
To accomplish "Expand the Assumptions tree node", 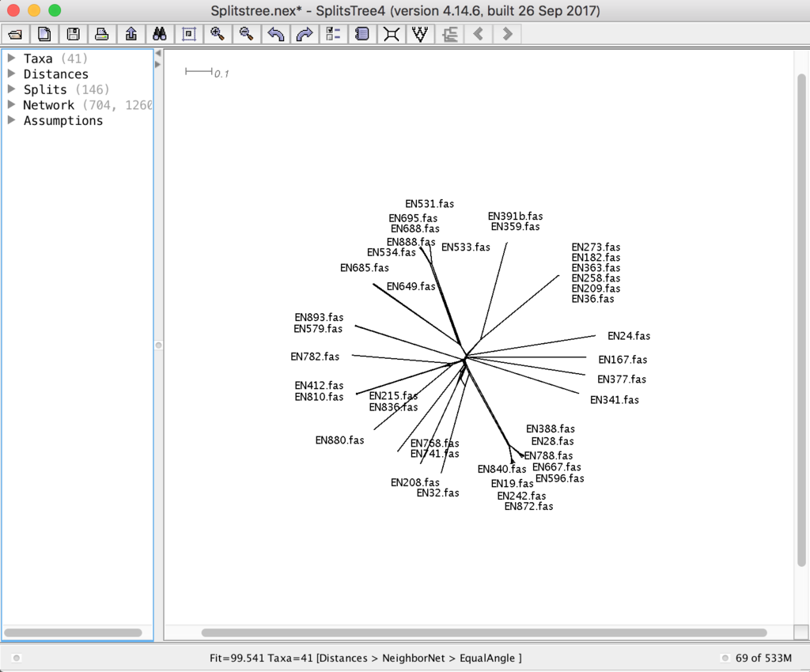I will coord(11,119).
